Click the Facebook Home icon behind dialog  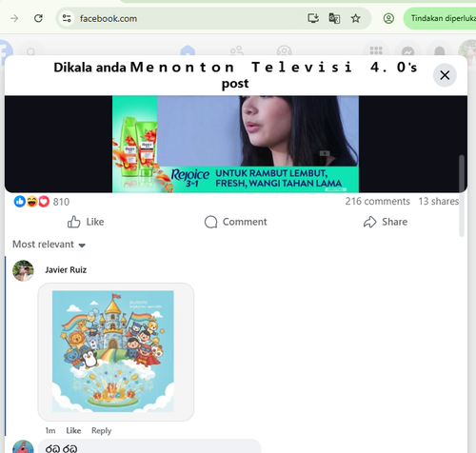(188, 50)
